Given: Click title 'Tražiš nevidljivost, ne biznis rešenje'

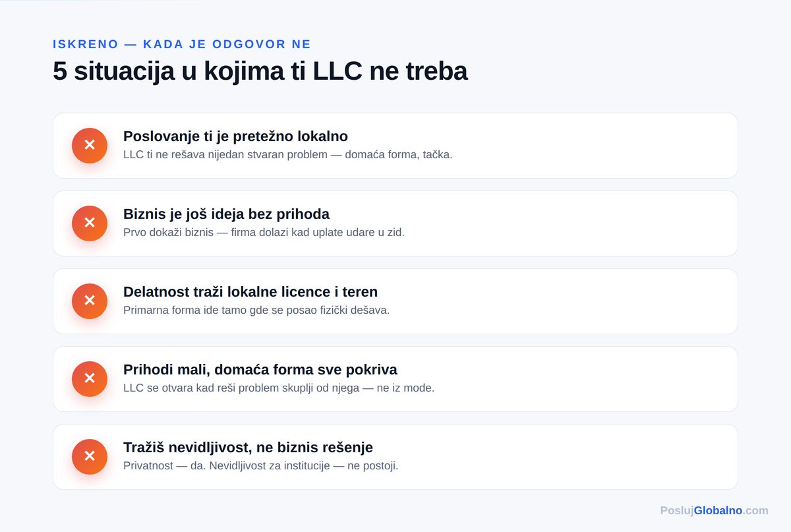Looking at the screenshot, I should click(x=248, y=448).
